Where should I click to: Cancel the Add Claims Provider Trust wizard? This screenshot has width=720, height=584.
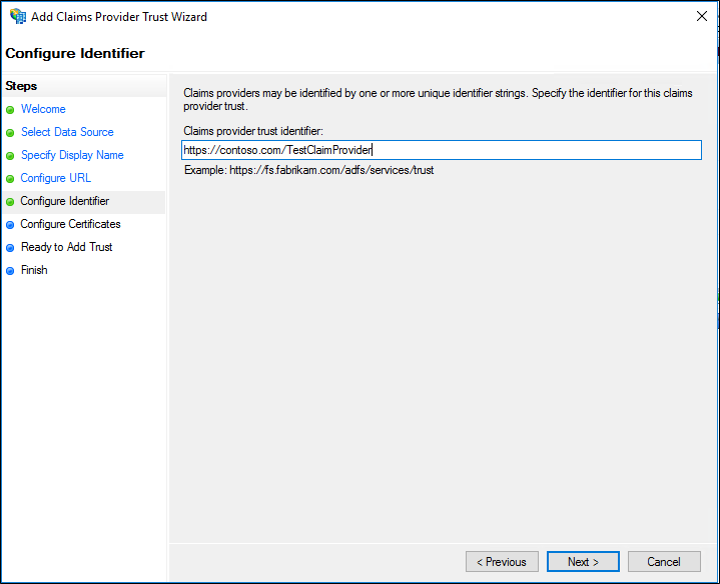[x=664, y=562]
